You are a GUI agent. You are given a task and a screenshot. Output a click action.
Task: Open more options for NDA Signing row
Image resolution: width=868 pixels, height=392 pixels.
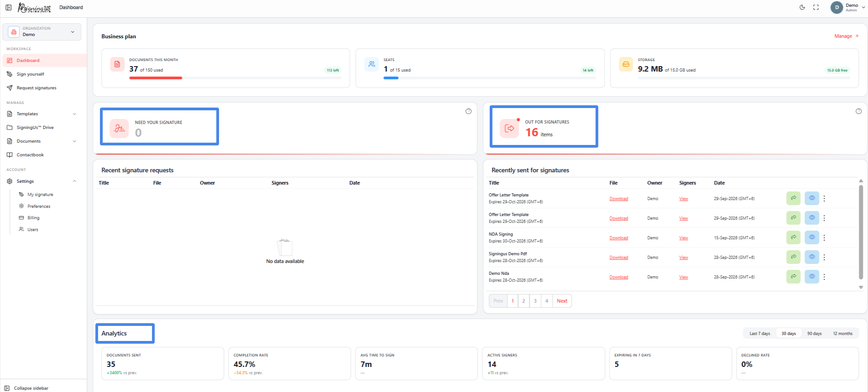coord(824,237)
